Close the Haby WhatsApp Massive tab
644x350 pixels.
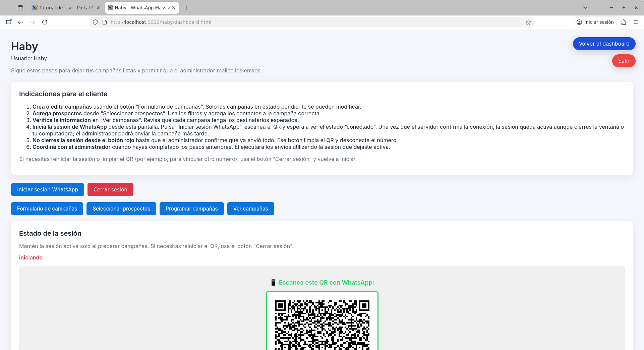[x=174, y=8]
